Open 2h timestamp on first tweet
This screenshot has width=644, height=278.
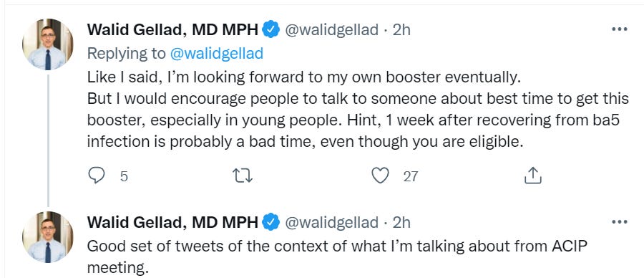tap(401, 30)
